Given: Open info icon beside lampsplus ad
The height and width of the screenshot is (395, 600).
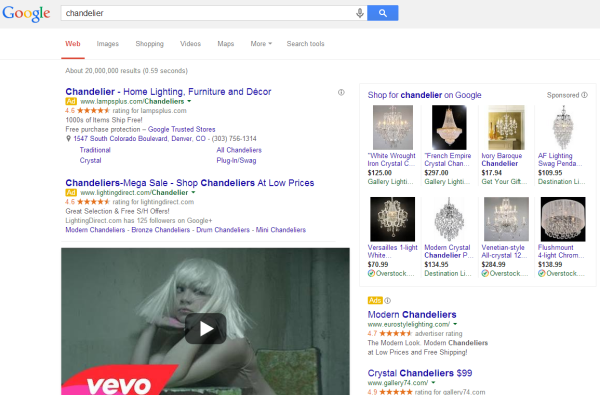Looking at the screenshot, I should [341, 92].
